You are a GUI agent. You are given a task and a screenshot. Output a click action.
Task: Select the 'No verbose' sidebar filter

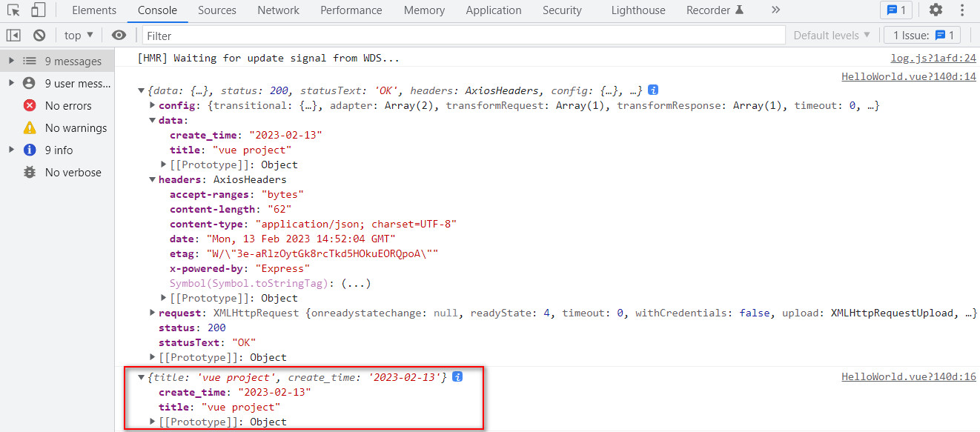pos(57,173)
